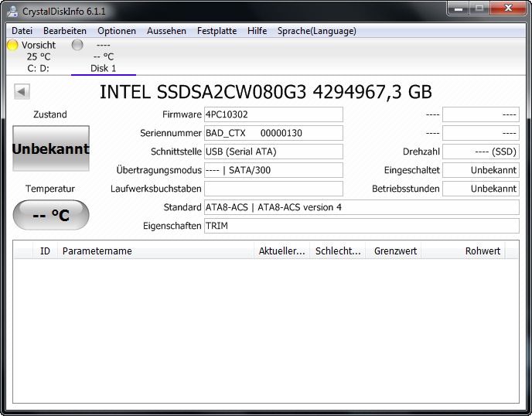The width and height of the screenshot is (532, 416).
Task: Open the Sprache(Language) menu
Action: click(x=317, y=31)
